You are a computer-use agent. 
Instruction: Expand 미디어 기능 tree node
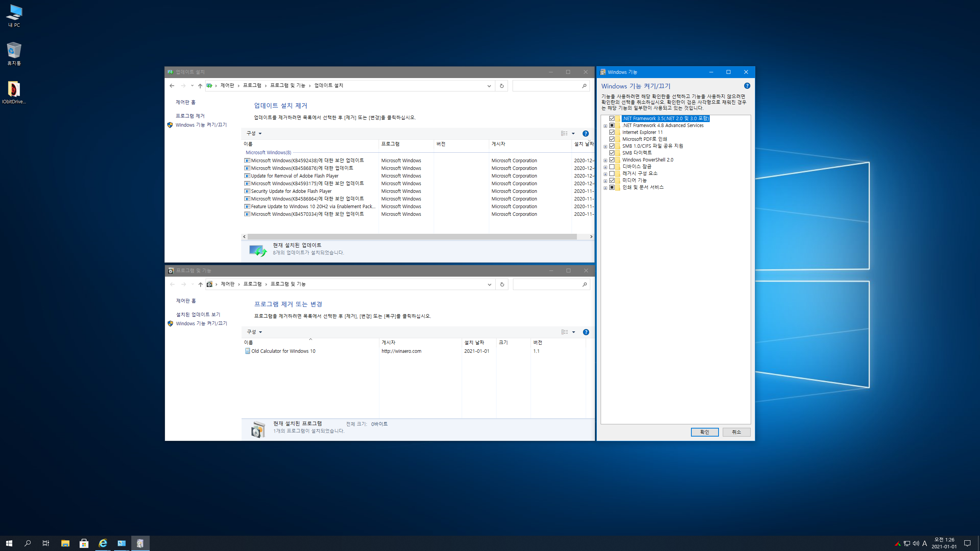pos(605,181)
